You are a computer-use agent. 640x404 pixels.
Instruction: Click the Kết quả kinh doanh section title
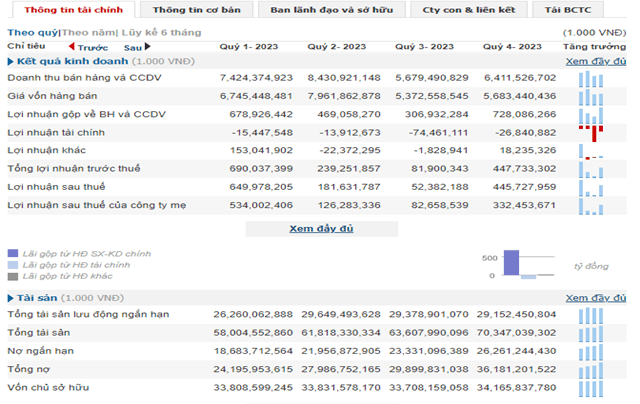pos(72,61)
